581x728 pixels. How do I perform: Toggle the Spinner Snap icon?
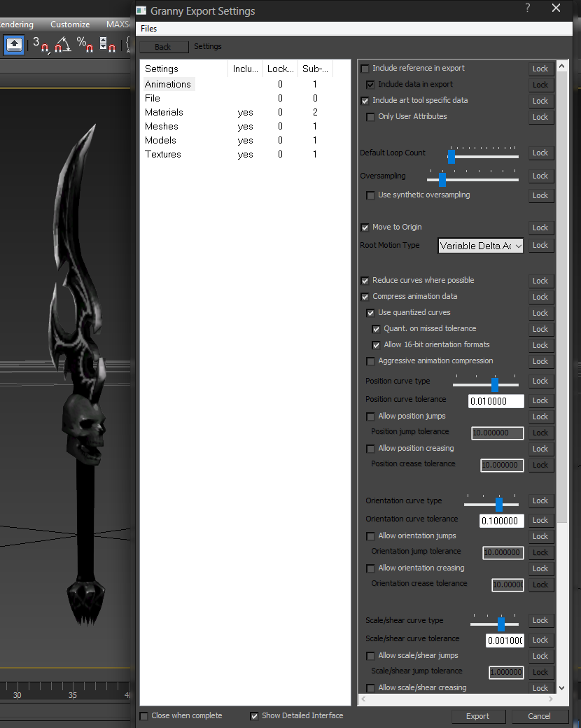click(x=107, y=45)
